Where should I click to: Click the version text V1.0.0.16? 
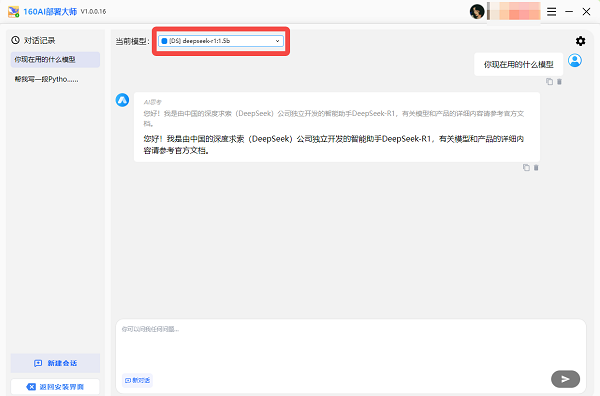coord(93,11)
